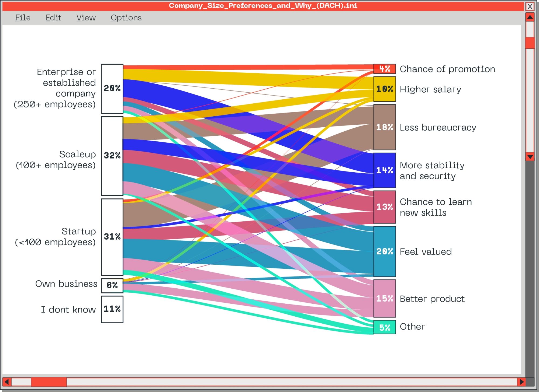Select the I dont know 11% node

[x=112, y=309]
